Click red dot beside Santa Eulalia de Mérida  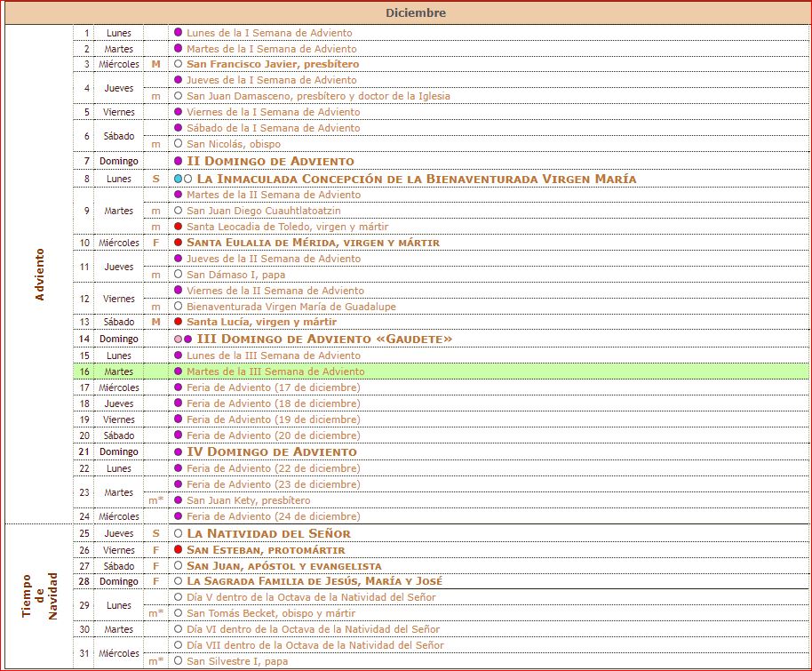[179, 243]
